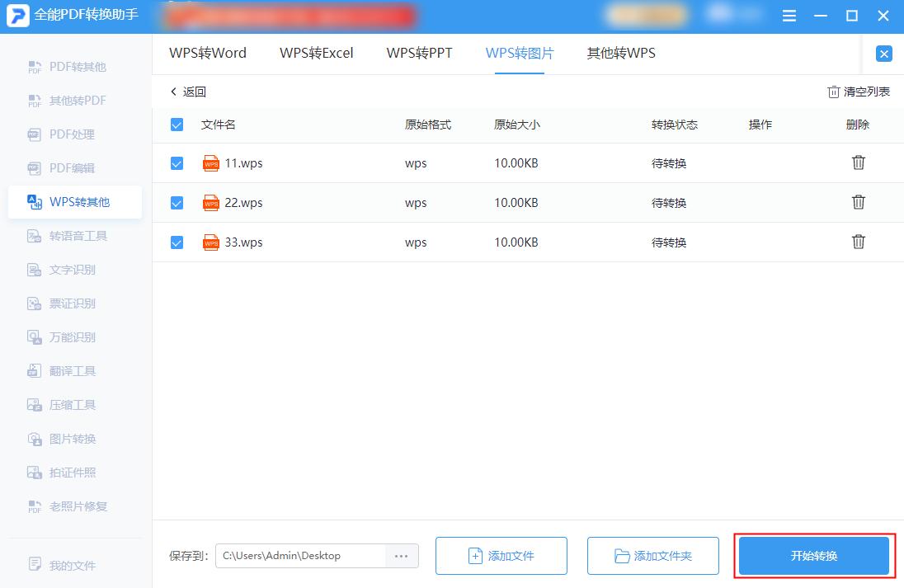Delete the 22.wps file with trash icon

[x=858, y=202]
